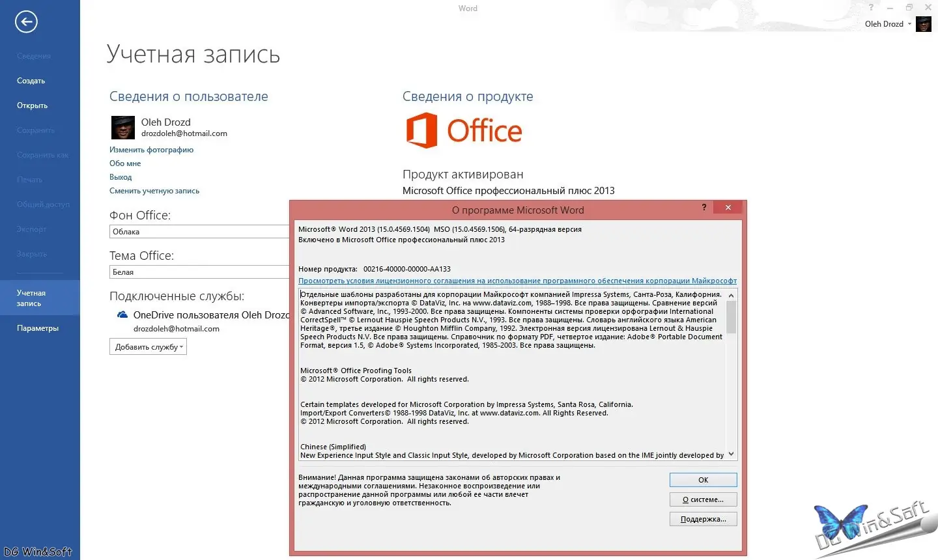938x560 pixels.
Task: Click Oleh Drozd's profile photo under user info
Action: click(x=123, y=128)
